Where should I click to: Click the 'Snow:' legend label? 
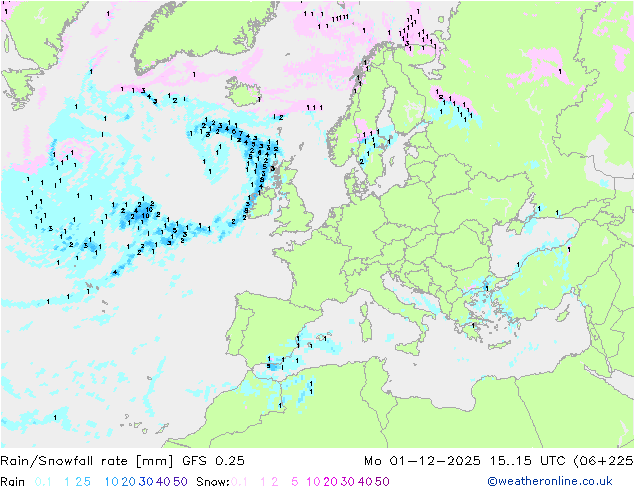coord(213,482)
